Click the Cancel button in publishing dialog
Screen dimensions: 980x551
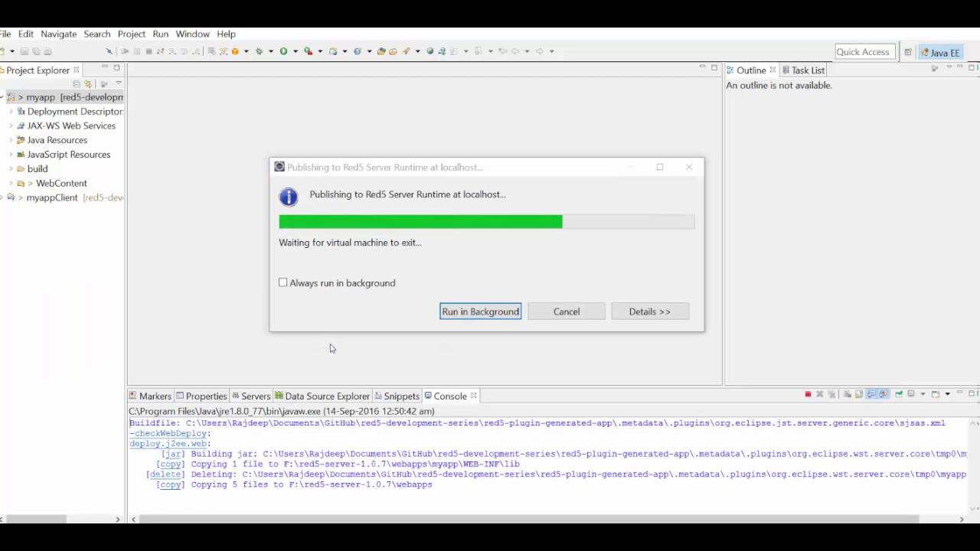tap(567, 311)
